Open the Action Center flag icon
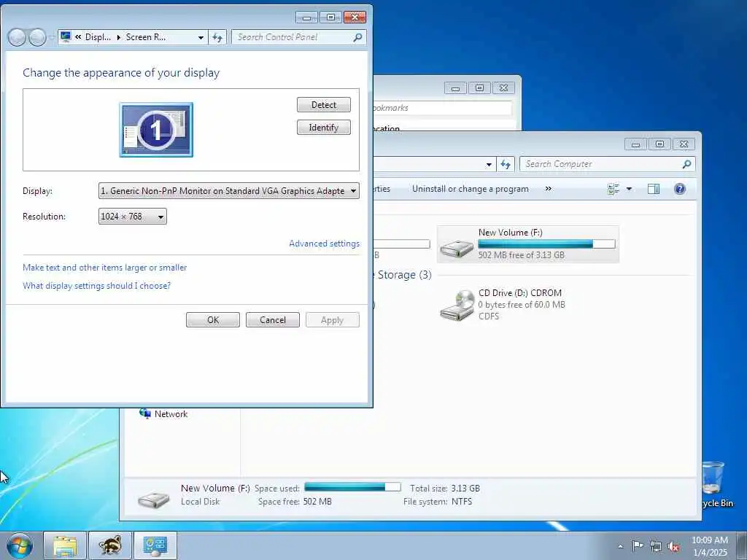 [638, 545]
